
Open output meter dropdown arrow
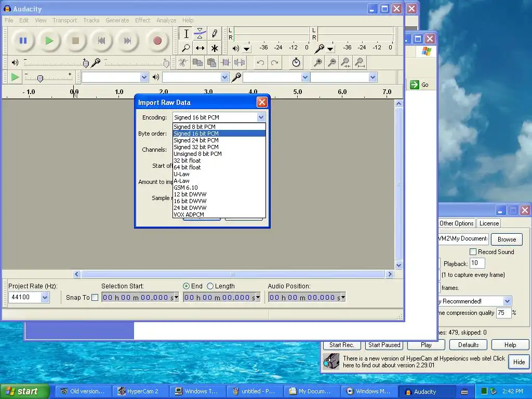247,49
